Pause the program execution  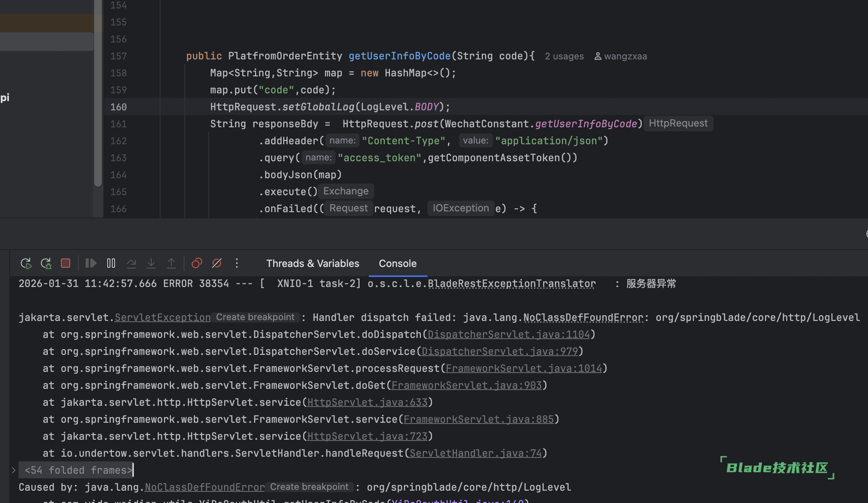[111, 263]
